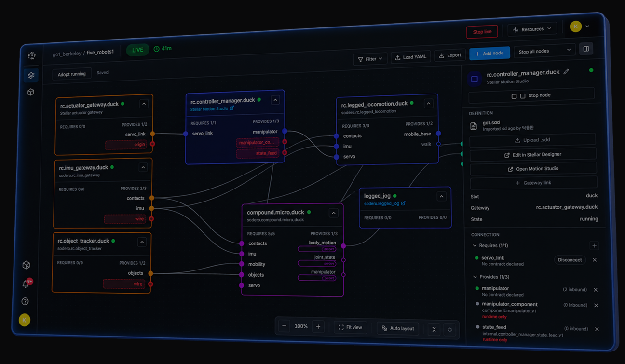Remove the servo_link connection X
Screen dimensions: 625x364
point(595,260)
